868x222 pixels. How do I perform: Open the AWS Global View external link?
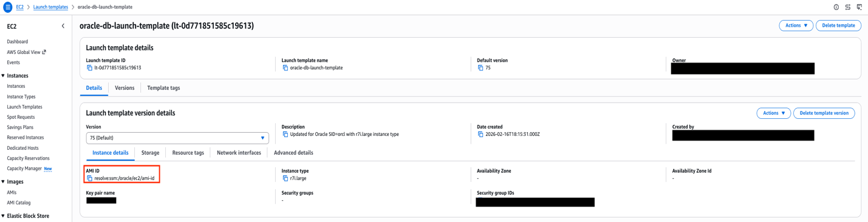[x=26, y=52]
